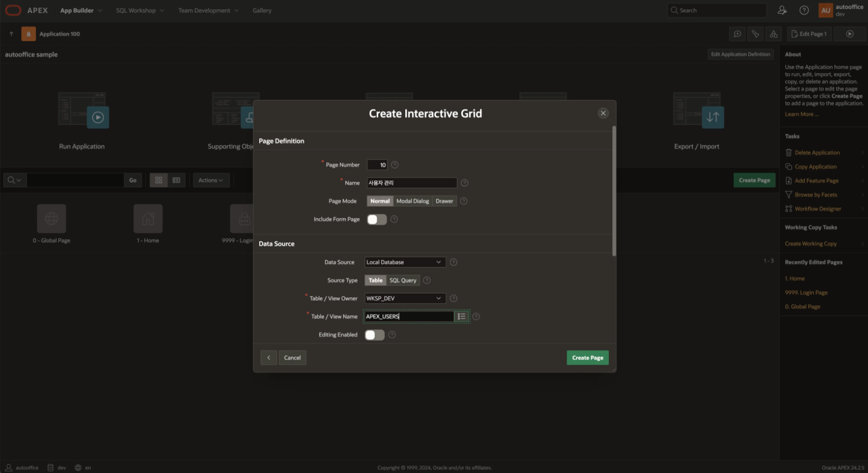Expand the search column selector magnifier
The height and width of the screenshot is (473, 868).
click(15, 180)
